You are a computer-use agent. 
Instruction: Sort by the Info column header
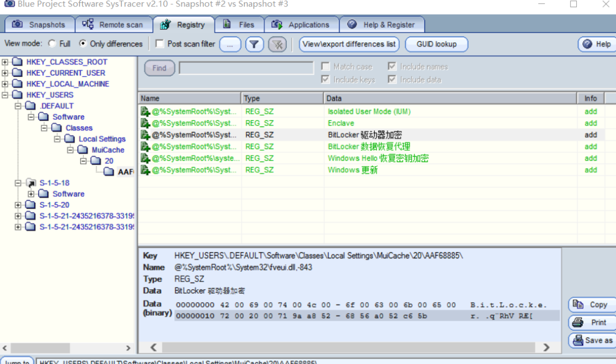coord(590,98)
